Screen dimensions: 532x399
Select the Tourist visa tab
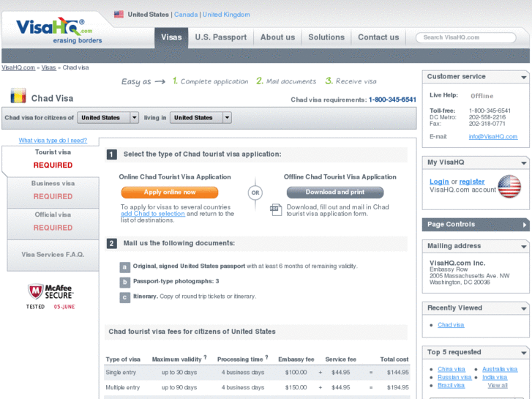pos(51,160)
